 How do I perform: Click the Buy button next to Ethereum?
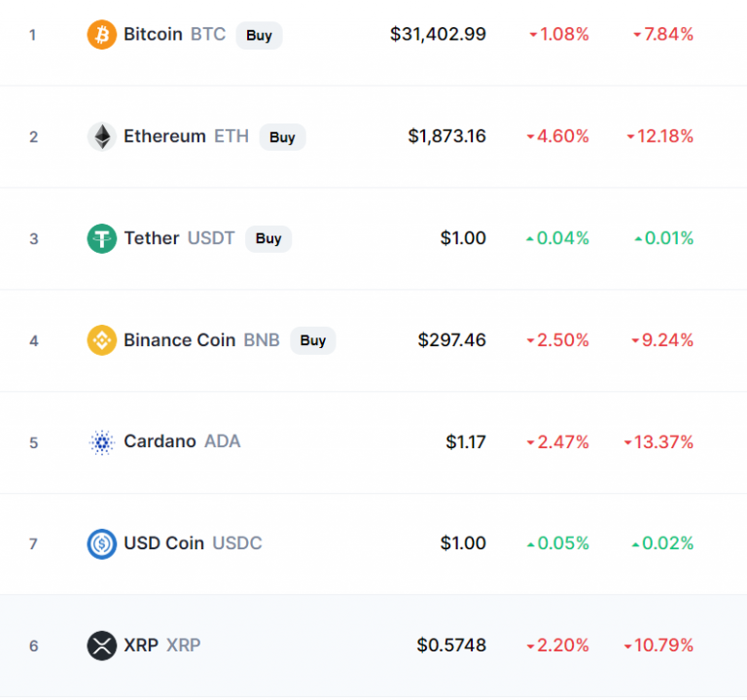pyautogui.click(x=282, y=137)
